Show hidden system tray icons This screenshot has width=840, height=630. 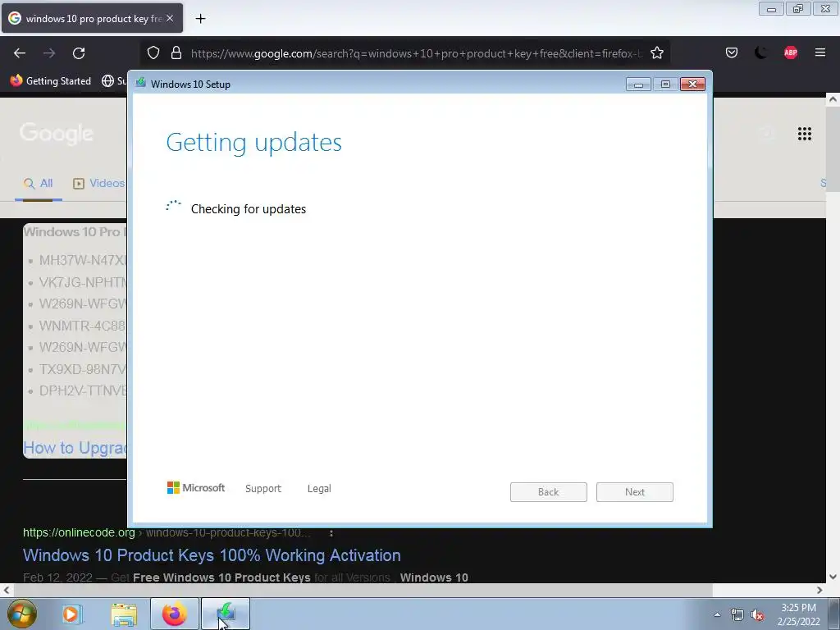coord(717,614)
